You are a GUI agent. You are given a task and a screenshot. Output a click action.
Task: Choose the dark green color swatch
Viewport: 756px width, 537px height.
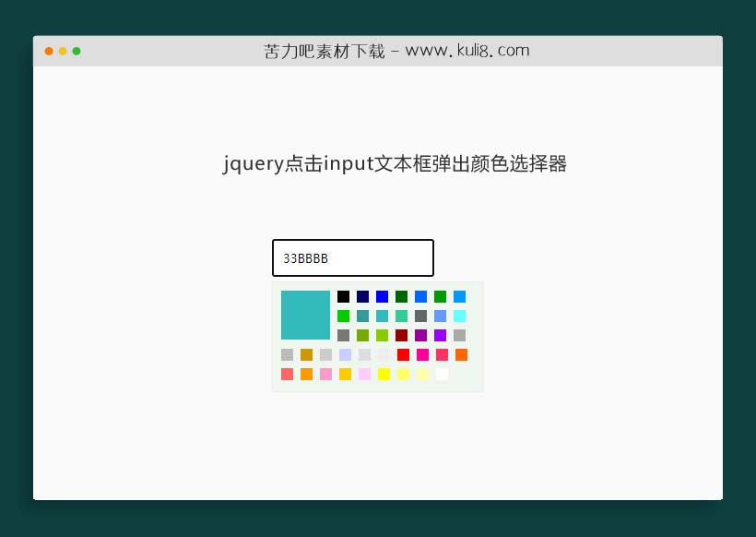click(402, 296)
